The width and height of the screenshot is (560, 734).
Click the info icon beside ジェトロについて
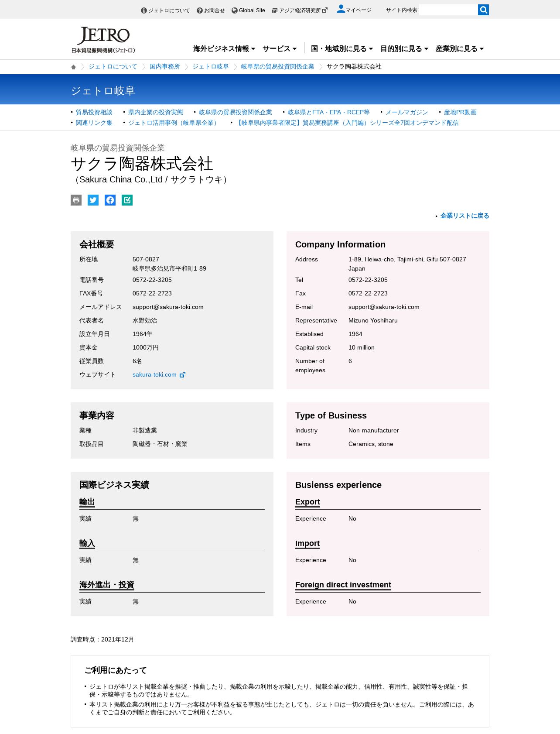(144, 10)
